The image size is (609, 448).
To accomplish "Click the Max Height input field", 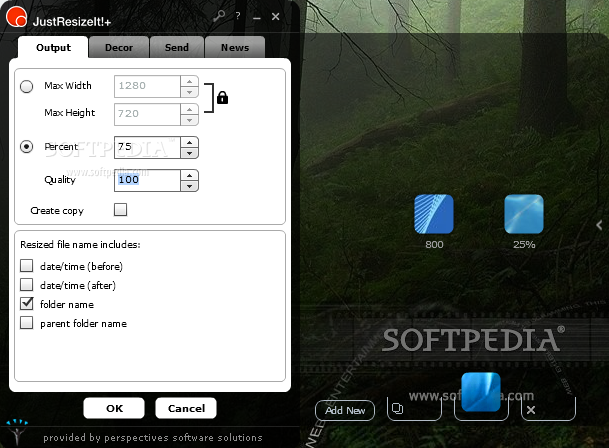I will [147, 114].
